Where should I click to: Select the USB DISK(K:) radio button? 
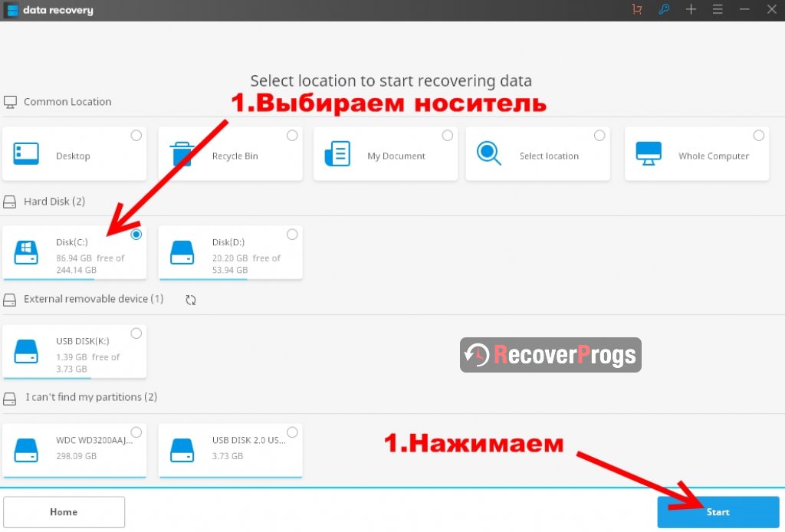136,333
